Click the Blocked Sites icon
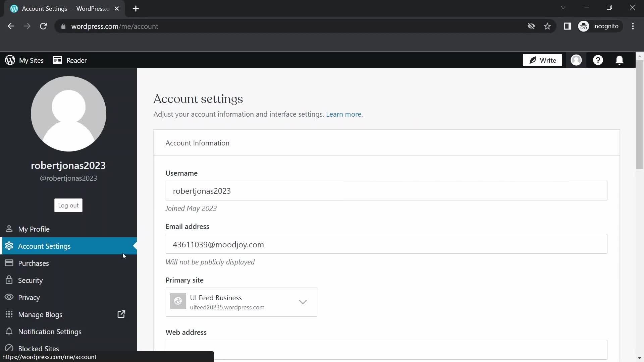The width and height of the screenshot is (644, 362). 9,348
